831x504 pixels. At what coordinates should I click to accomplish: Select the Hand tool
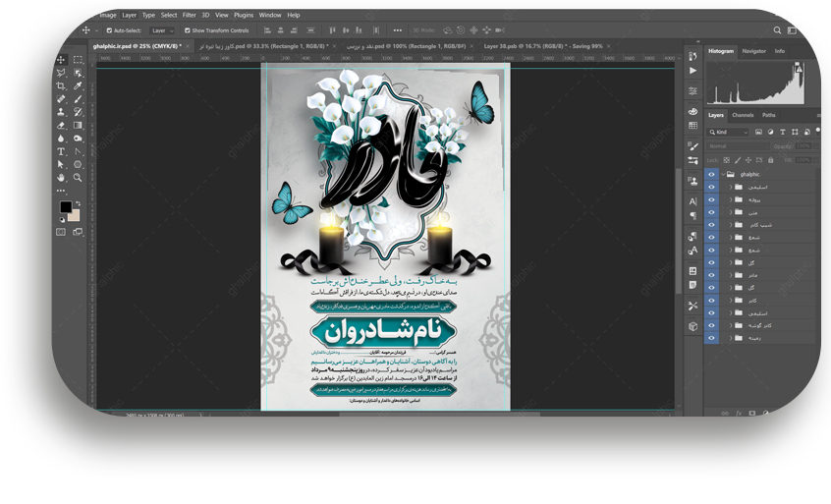(x=61, y=177)
